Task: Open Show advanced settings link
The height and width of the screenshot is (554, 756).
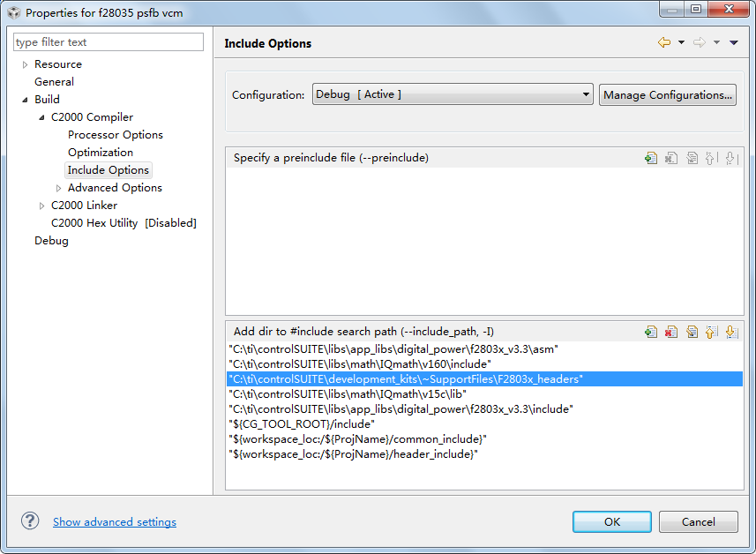Action: coord(115,522)
